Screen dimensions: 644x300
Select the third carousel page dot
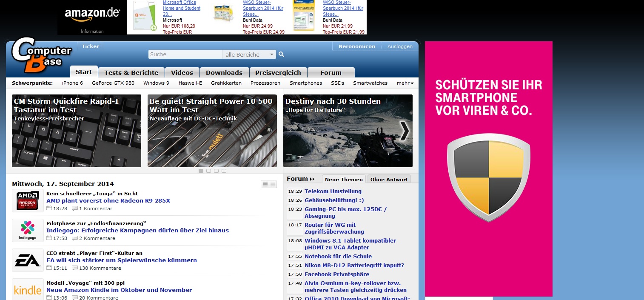point(216,171)
